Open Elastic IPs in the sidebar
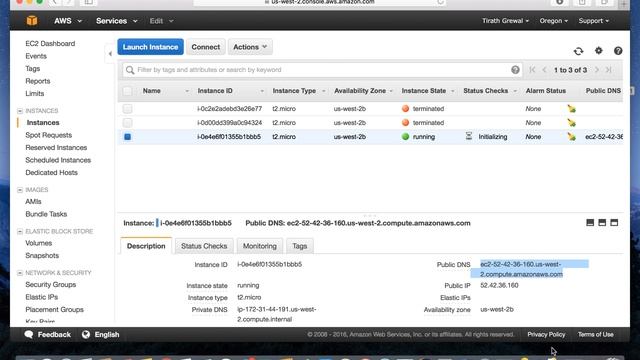The height and width of the screenshot is (360, 640). coord(42,297)
